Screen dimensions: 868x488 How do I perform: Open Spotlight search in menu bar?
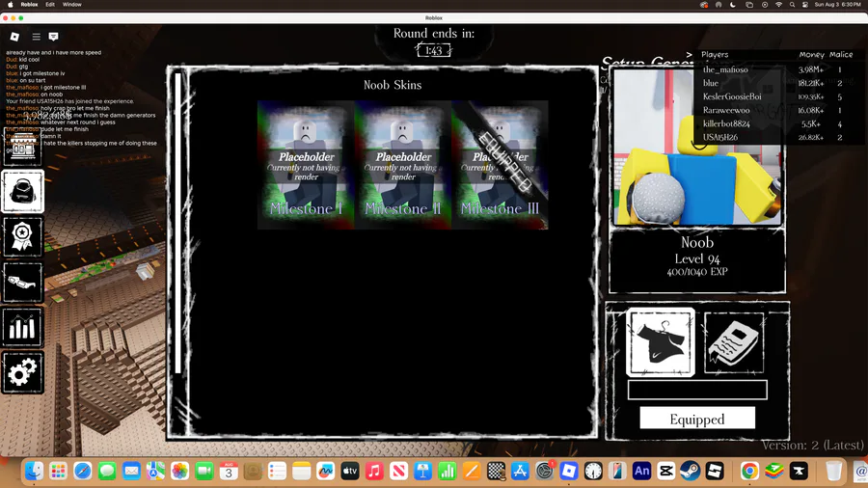792,5
